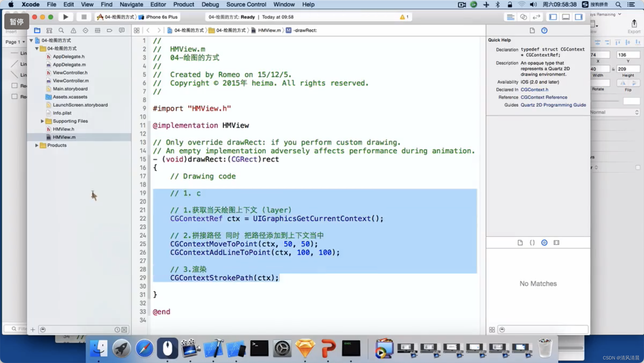Open System Preferences from the Dock
Viewport: 644px width, 363px height.
(282, 349)
